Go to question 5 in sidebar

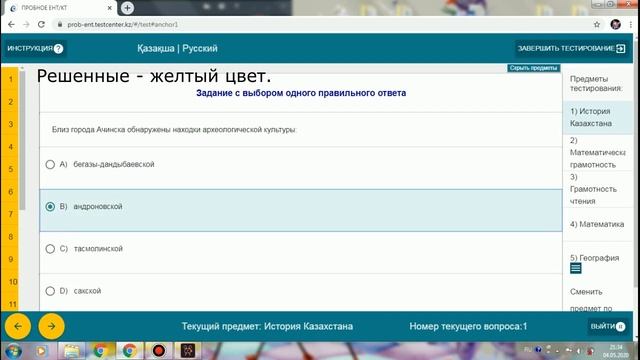(x=10, y=169)
